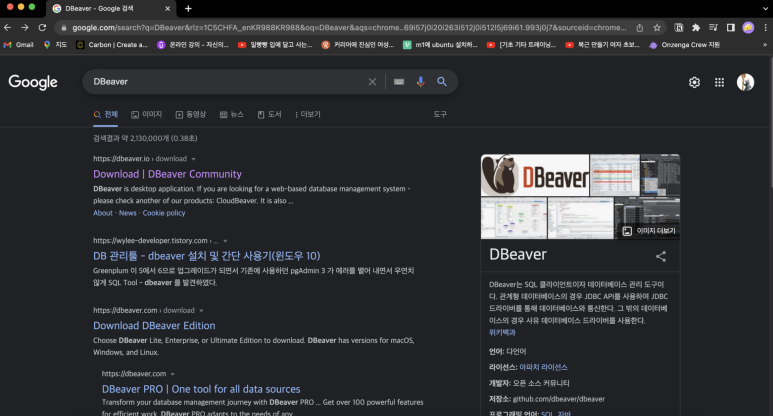
Task: Open Chrome profile avatar in toolbar
Action: click(748, 28)
